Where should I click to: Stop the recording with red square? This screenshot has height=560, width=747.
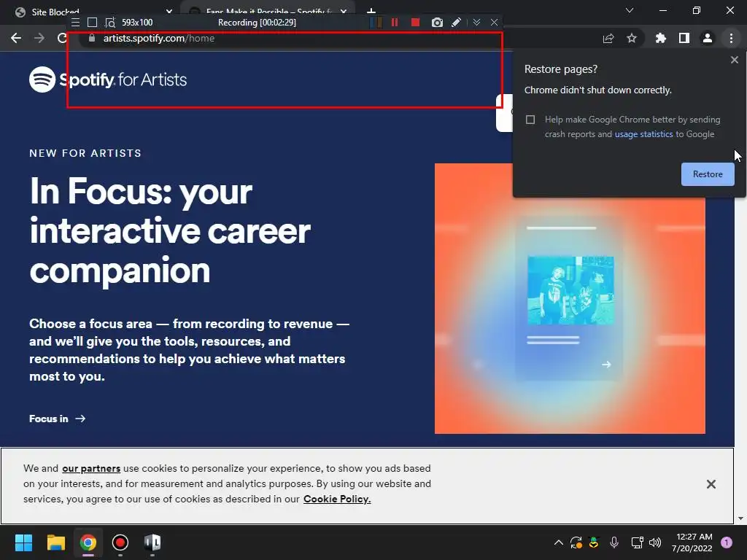coord(415,23)
